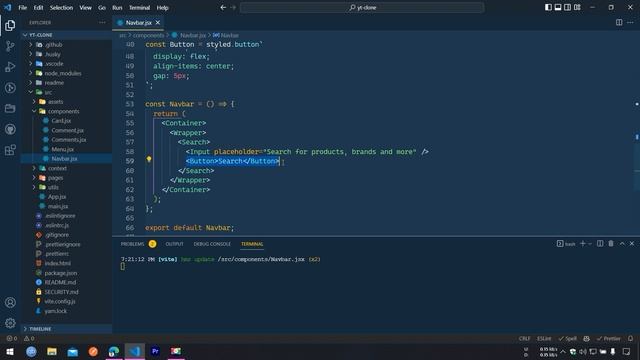Toggle bottom panel visibility
Image resolution: width=640 pixels, height=360 pixels.
pos(558,7)
